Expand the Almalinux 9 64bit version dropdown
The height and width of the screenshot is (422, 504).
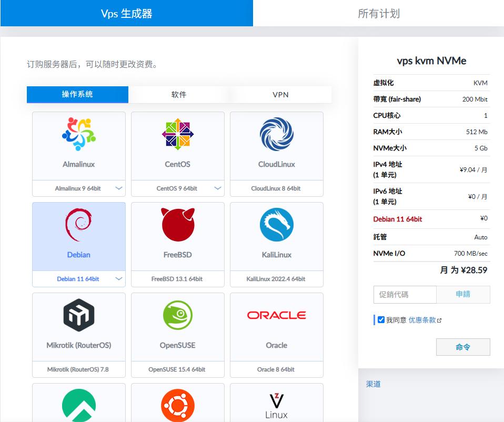click(119, 188)
